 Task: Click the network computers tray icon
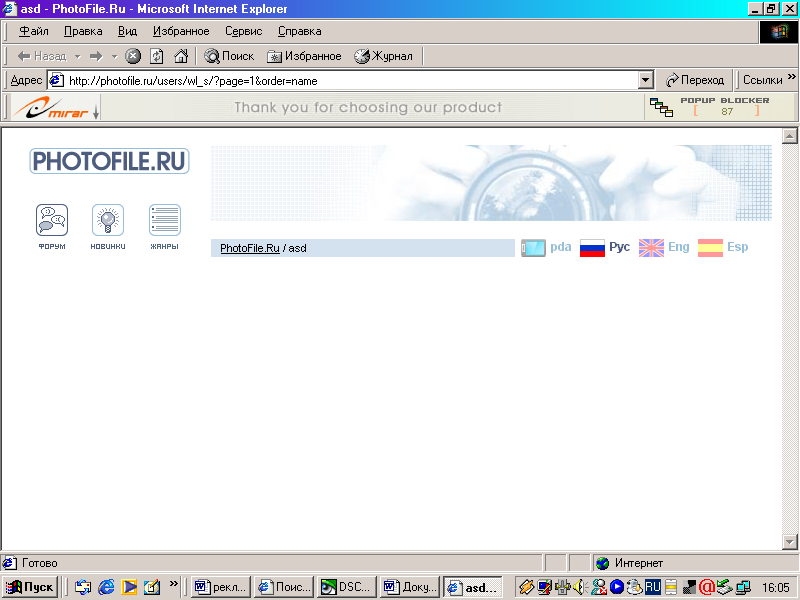[743, 587]
